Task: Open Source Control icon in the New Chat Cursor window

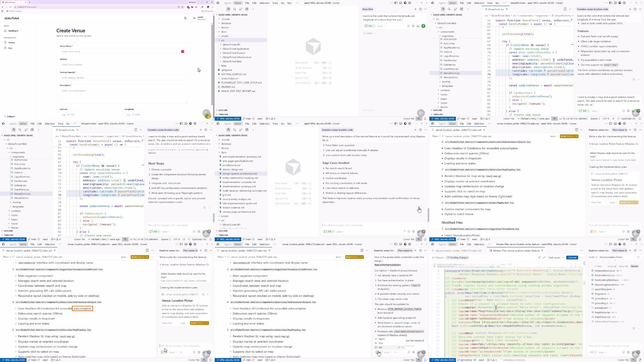Action: coord(241,9)
